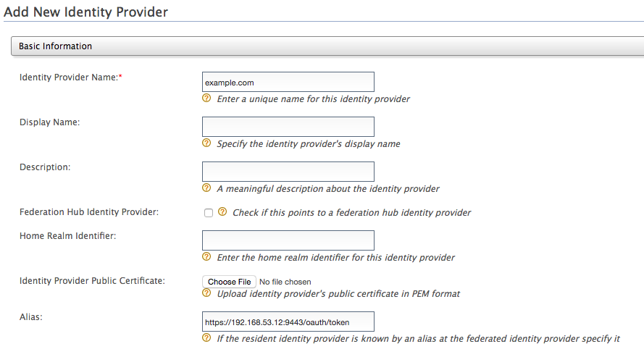Click the Federation Hub Identity Provider label

pos(89,212)
